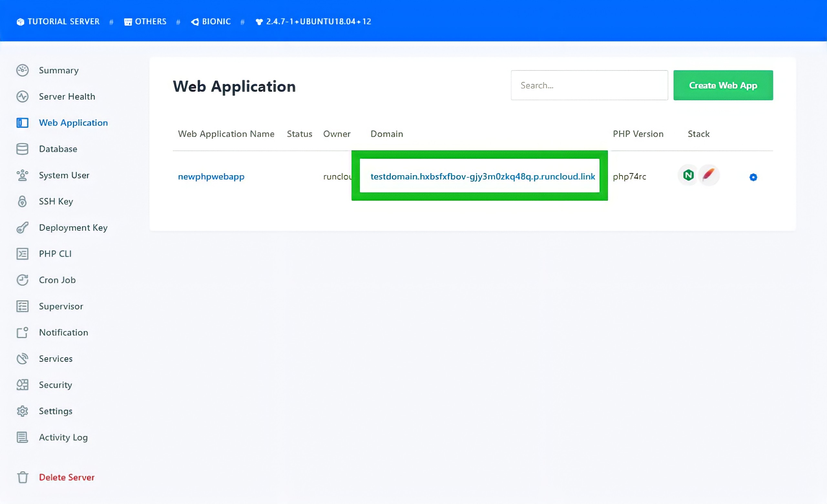Screen dimensions: 827x504
Task: Open the Database section
Action: (58, 149)
